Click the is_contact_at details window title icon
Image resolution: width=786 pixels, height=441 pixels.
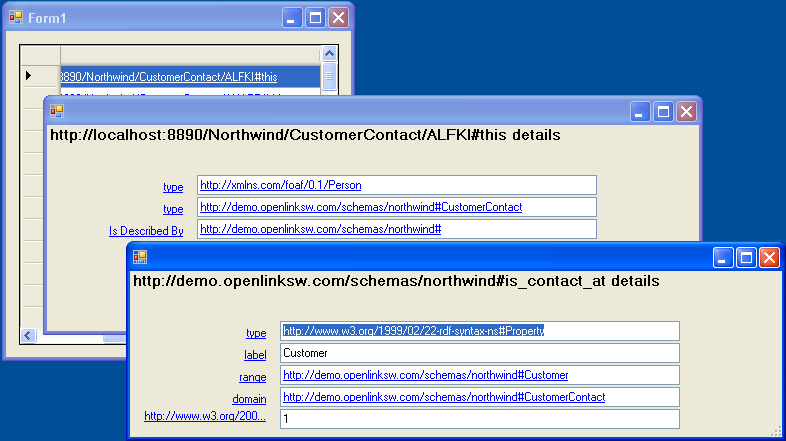pos(140,257)
